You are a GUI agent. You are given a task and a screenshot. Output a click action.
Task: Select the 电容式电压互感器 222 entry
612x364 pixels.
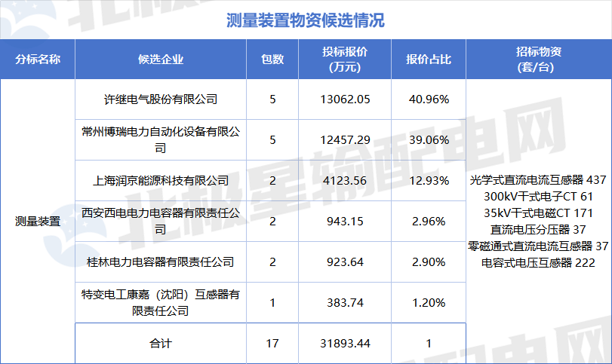[x=538, y=263]
